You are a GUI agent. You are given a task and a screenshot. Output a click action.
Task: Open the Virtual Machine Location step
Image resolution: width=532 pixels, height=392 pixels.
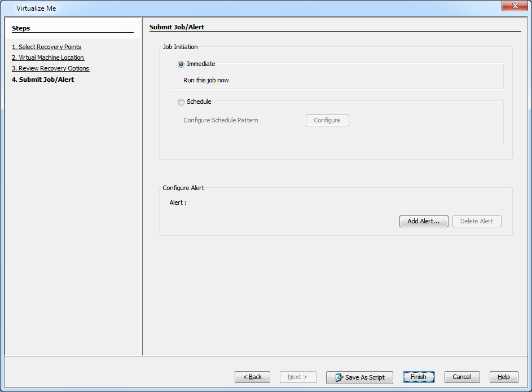48,58
